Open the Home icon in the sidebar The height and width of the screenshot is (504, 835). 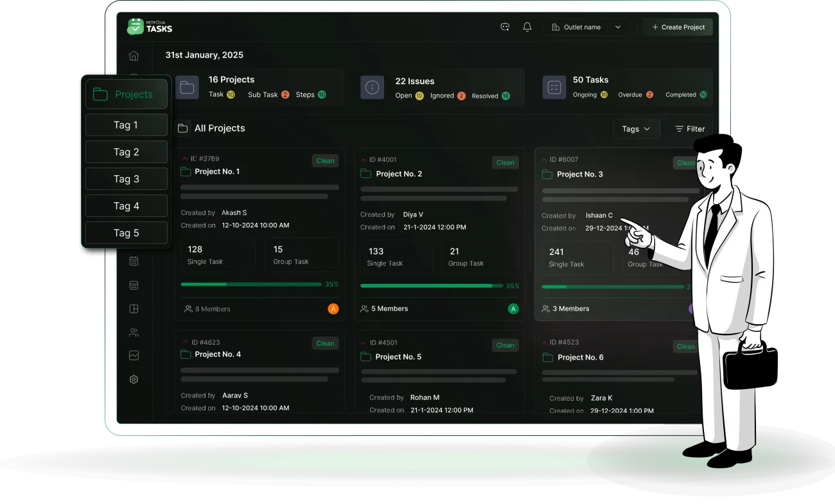click(134, 56)
